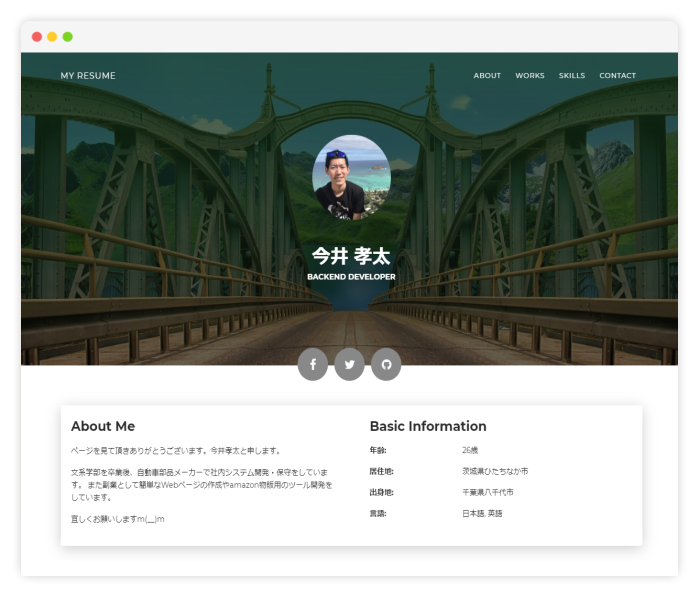The height and width of the screenshot is (600, 700).
Task: Select CONTACT in the navigation
Action: (617, 75)
